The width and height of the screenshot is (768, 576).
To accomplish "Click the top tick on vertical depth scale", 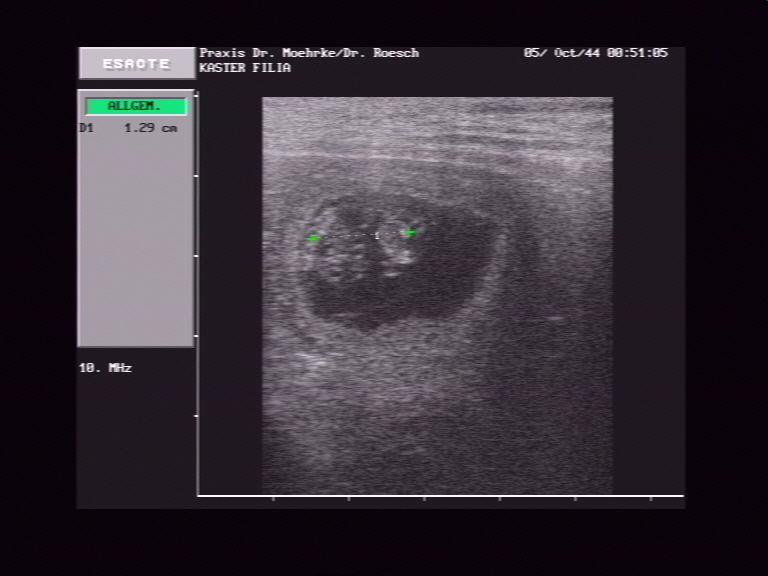I will [x=197, y=97].
